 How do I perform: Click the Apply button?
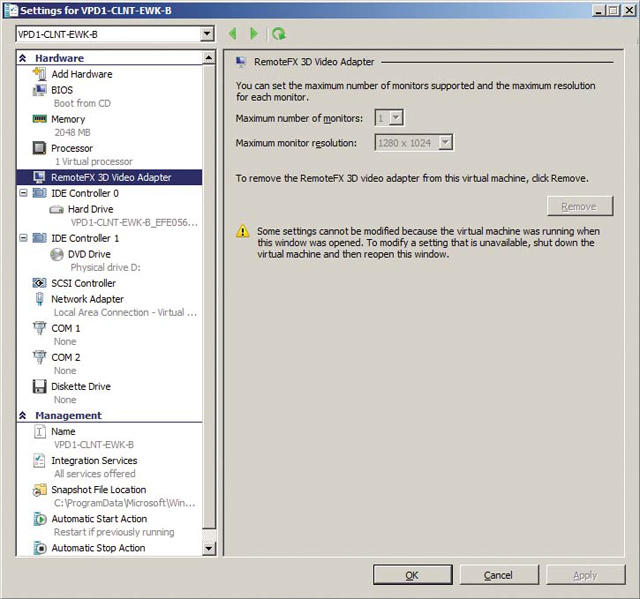click(585, 575)
